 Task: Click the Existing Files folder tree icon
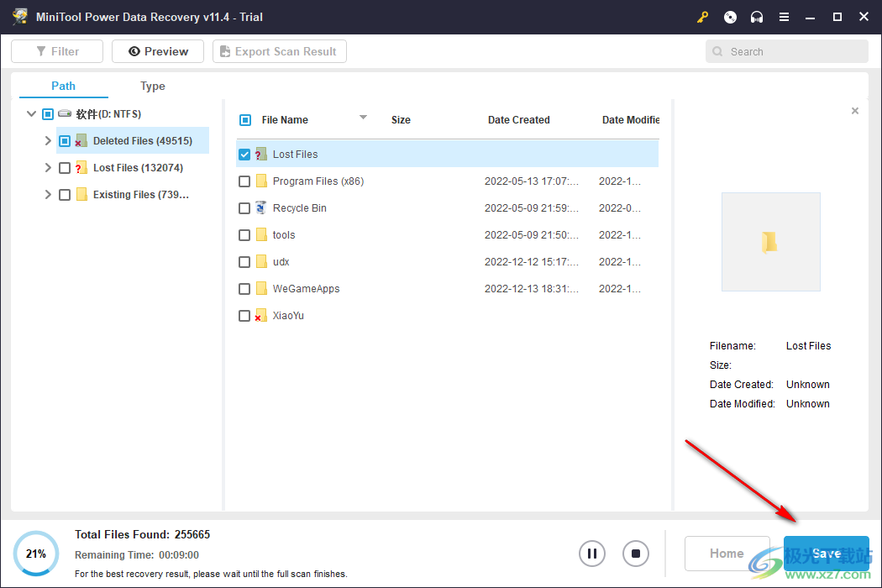[x=81, y=195]
